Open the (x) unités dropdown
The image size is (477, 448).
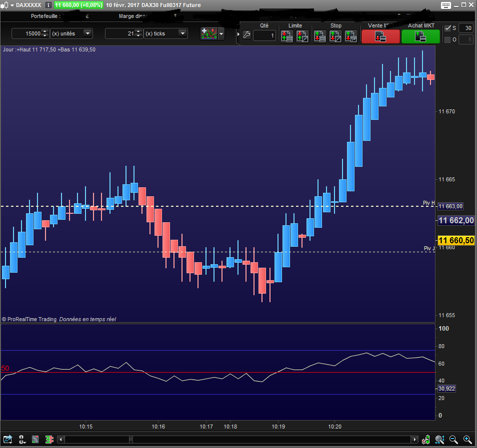pos(87,33)
